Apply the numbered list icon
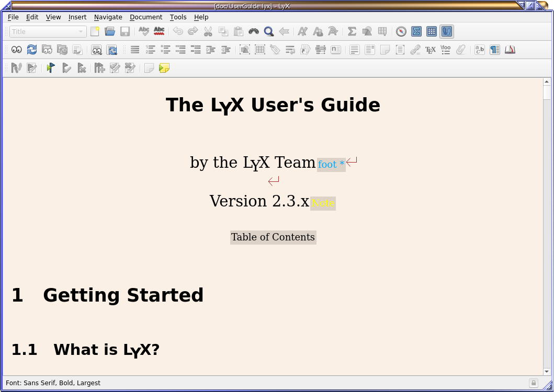Screen dimensions: 554x392 coord(150,50)
